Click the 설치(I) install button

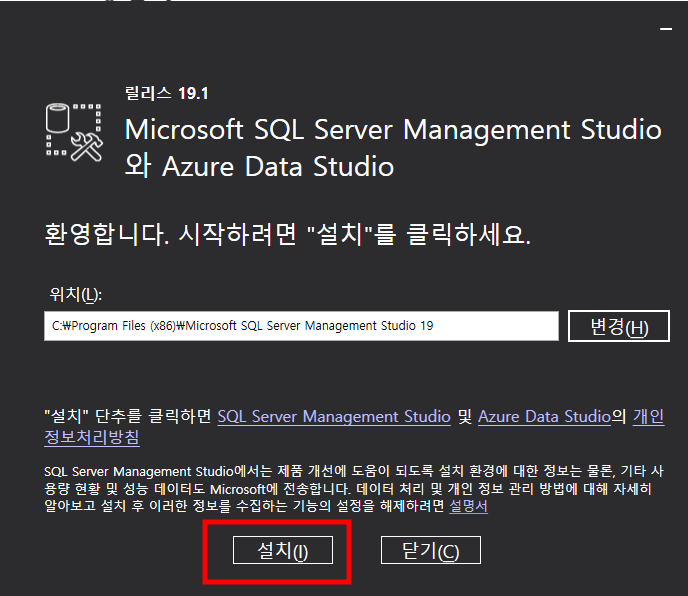pos(283,550)
